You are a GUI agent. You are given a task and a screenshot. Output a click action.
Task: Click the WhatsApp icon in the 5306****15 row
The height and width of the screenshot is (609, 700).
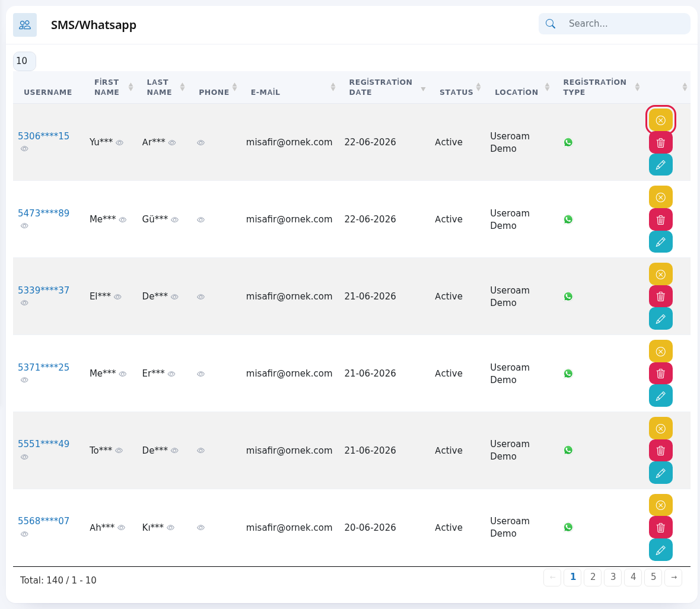[568, 142]
